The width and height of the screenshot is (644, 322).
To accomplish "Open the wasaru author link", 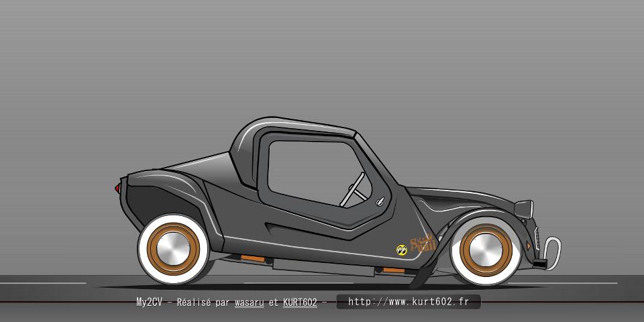I will point(249,303).
